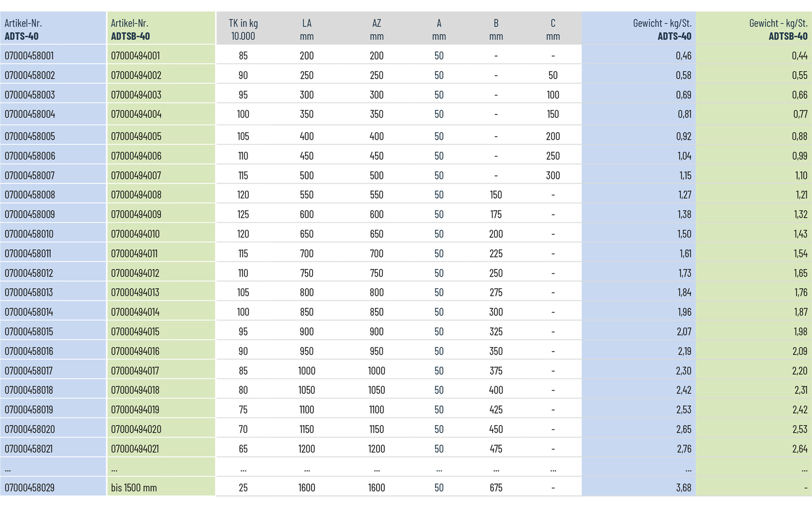This screenshot has width=812, height=508.
Task: Click the Gewicht ADTS-40 column header
Action: pyautogui.click(x=662, y=29)
